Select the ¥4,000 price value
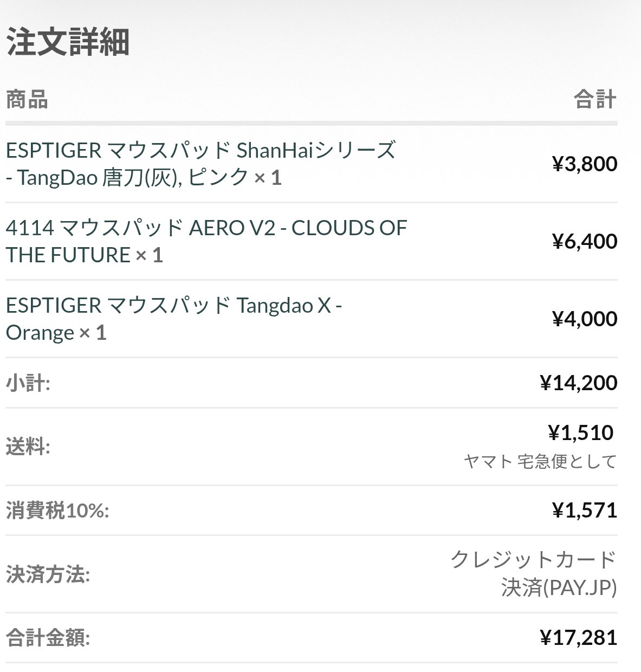This screenshot has height=672, width=641. click(x=584, y=319)
